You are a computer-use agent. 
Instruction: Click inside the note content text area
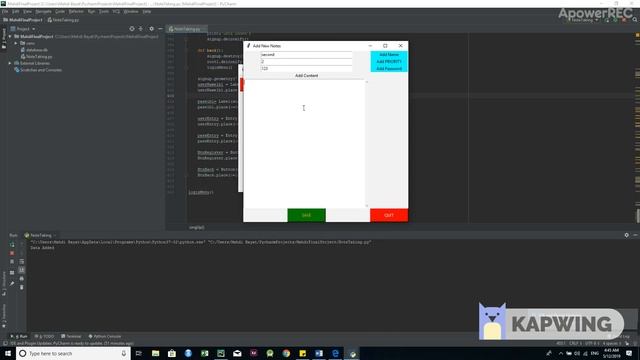pos(304,143)
